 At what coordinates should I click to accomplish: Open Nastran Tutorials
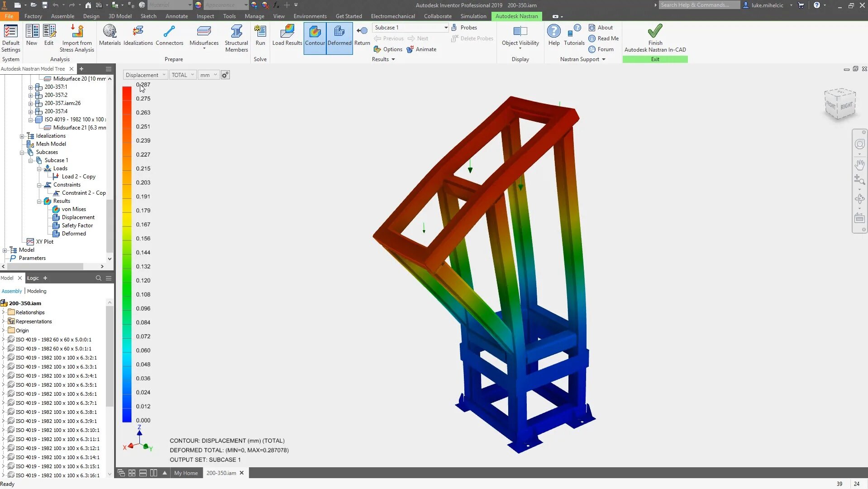574,35
